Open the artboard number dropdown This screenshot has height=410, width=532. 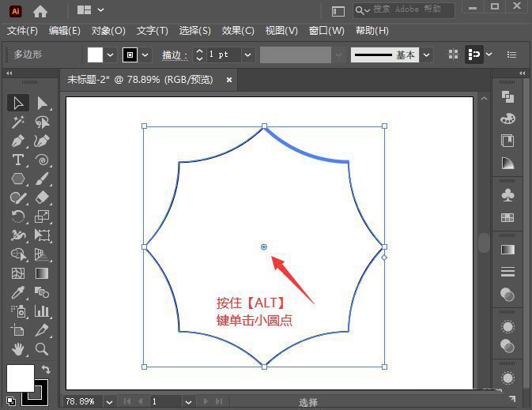pos(189,402)
